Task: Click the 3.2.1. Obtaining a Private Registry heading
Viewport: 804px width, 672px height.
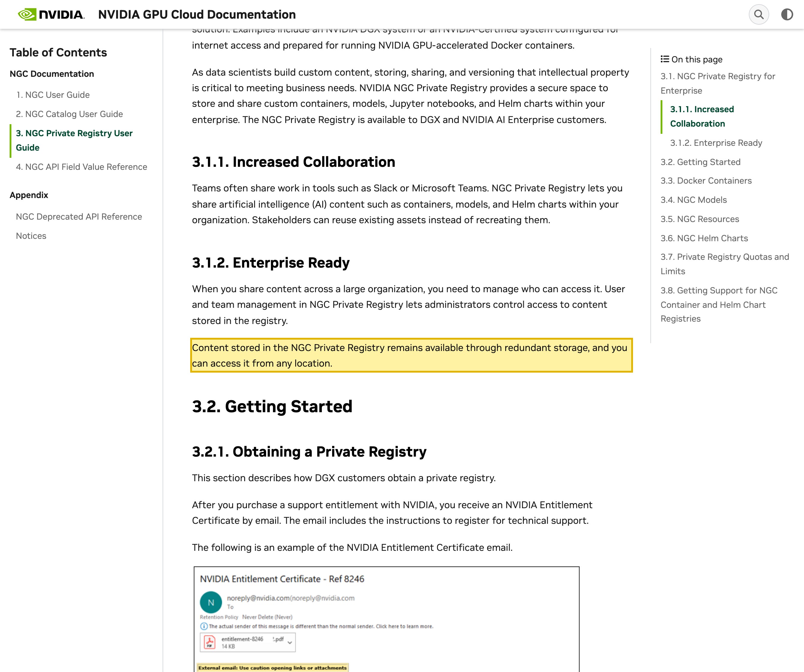Action: [x=309, y=451]
